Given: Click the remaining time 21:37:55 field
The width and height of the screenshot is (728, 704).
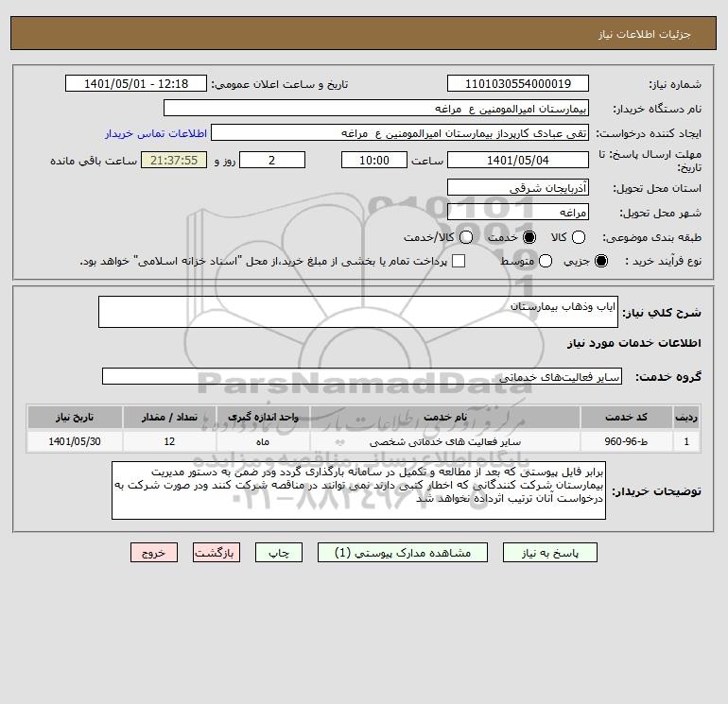Looking at the screenshot, I should pos(174,160).
